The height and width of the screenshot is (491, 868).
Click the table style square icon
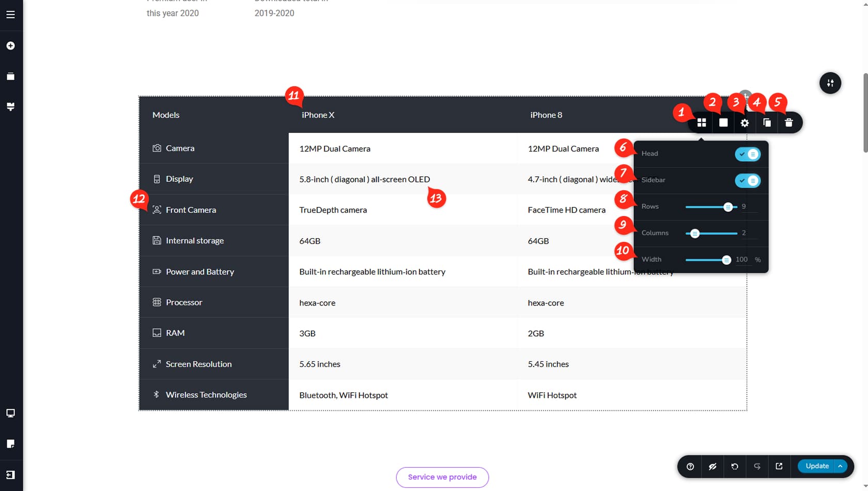coord(723,122)
